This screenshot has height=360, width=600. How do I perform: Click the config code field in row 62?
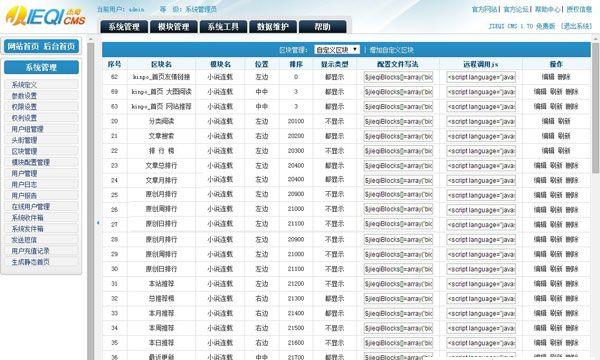coord(398,77)
